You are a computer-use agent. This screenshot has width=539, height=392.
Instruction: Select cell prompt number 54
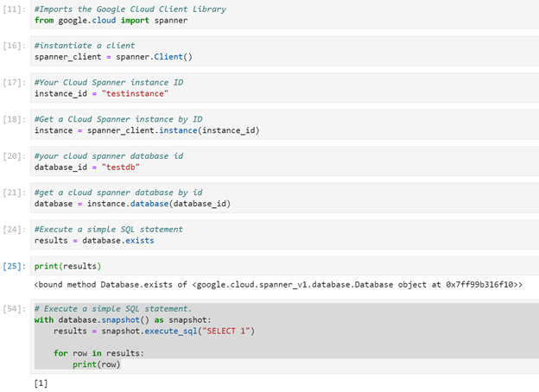(x=14, y=309)
